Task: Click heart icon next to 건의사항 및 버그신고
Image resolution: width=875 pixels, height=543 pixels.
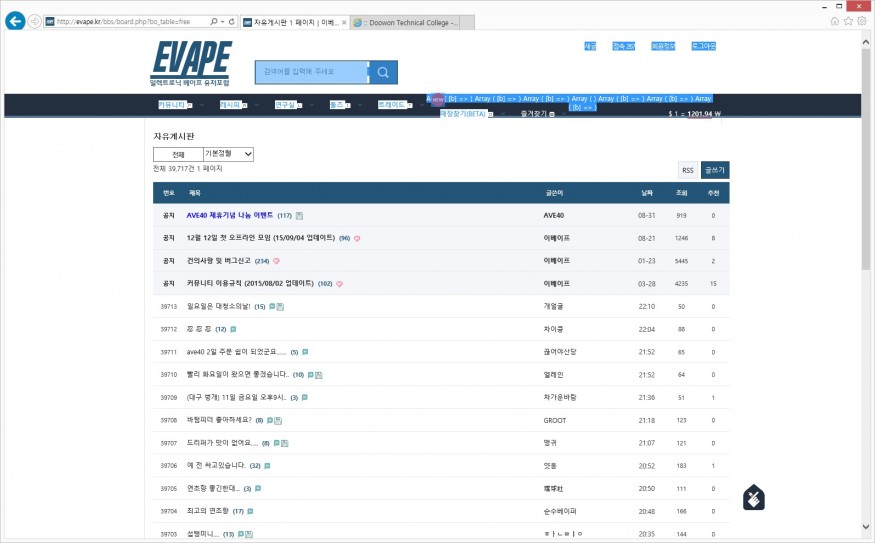Action: tap(276, 261)
